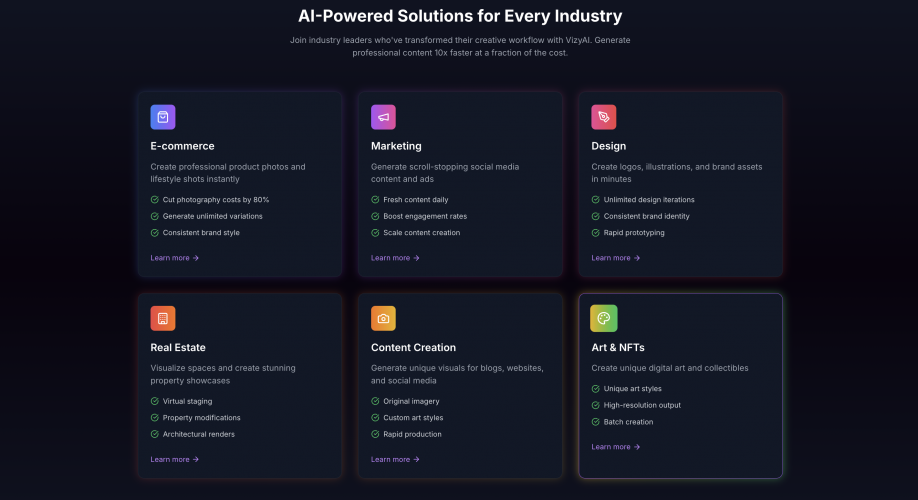Click description Visualize spaces and create stunning
The height and width of the screenshot is (500, 918).
[223, 374]
